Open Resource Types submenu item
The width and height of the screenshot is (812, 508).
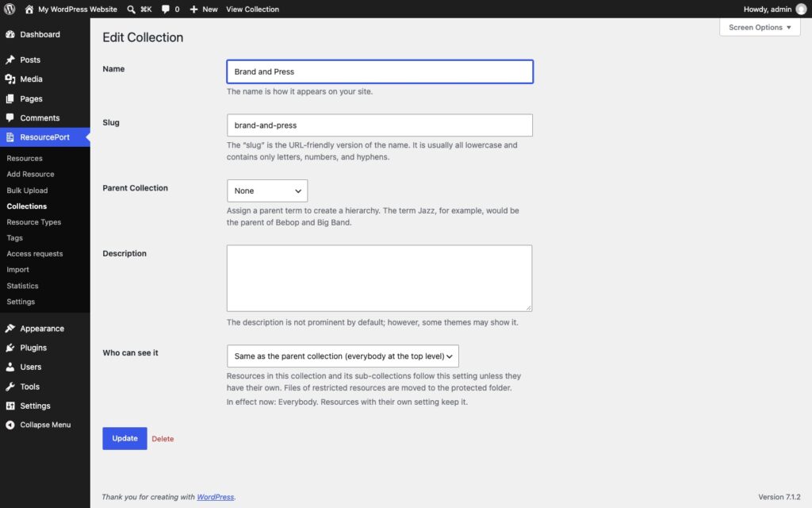(x=33, y=222)
